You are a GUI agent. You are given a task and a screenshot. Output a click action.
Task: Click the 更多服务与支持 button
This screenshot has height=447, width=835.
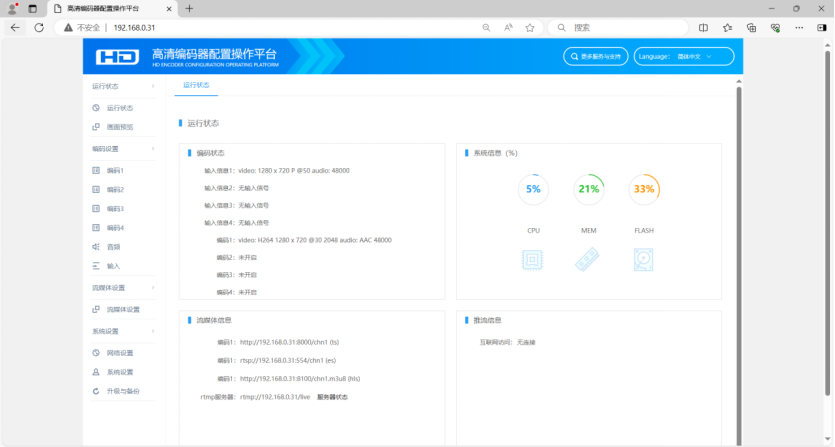[x=595, y=56]
